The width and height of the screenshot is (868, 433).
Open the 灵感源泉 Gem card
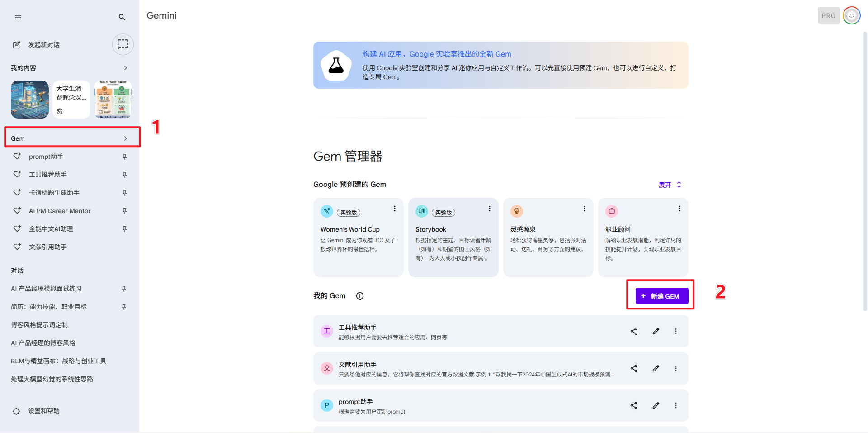pos(548,238)
